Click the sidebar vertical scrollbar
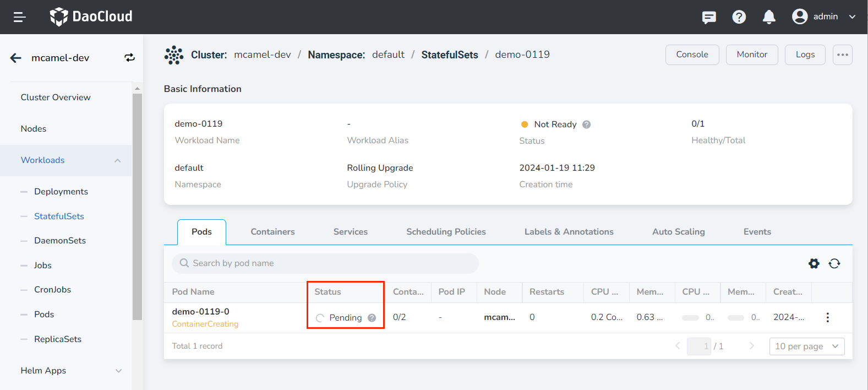 (137, 207)
